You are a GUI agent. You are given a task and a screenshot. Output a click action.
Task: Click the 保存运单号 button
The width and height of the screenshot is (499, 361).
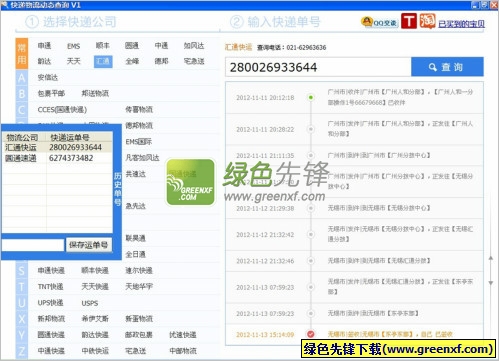pos(89,245)
